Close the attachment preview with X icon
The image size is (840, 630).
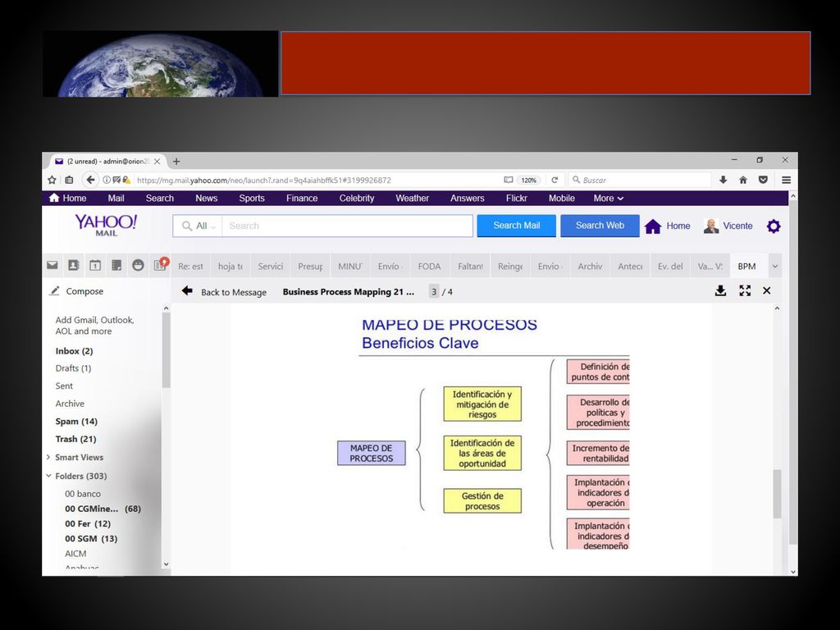click(767, 291)
